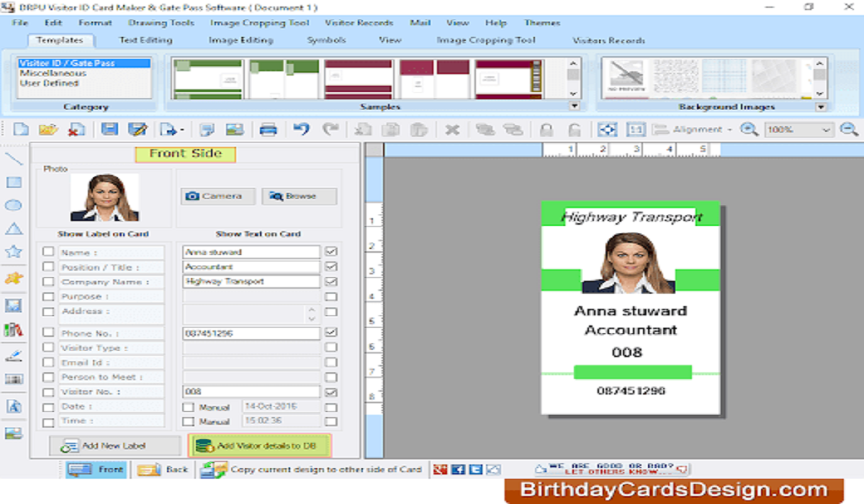The width and height of the screenshot is (864, 504).
Task: Click the undo arrow icon
Action: click(302, 130)
